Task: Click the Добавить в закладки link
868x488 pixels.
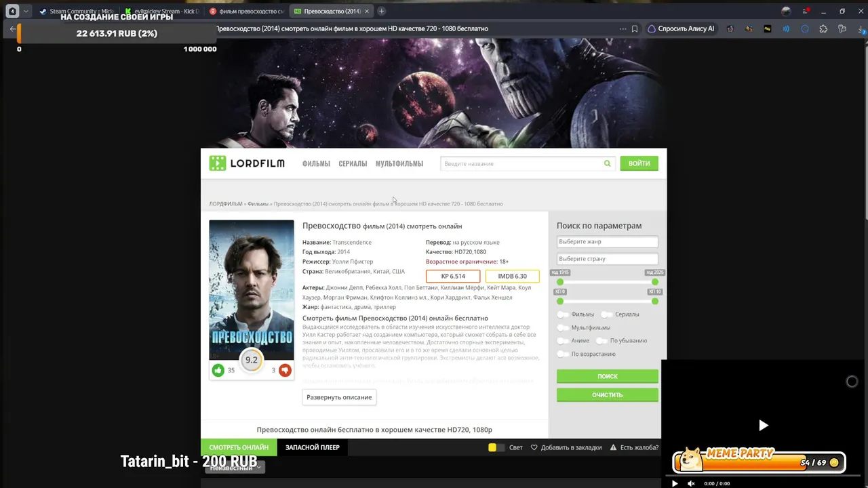Action: (x=571, y=447)
